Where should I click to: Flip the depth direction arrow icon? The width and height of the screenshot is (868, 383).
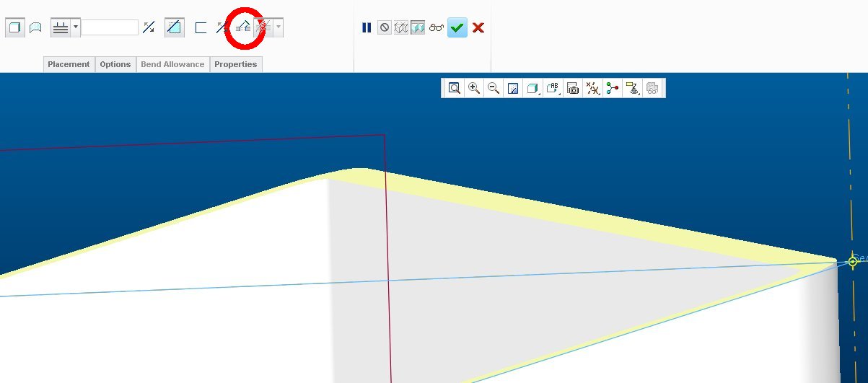(149, 27)
